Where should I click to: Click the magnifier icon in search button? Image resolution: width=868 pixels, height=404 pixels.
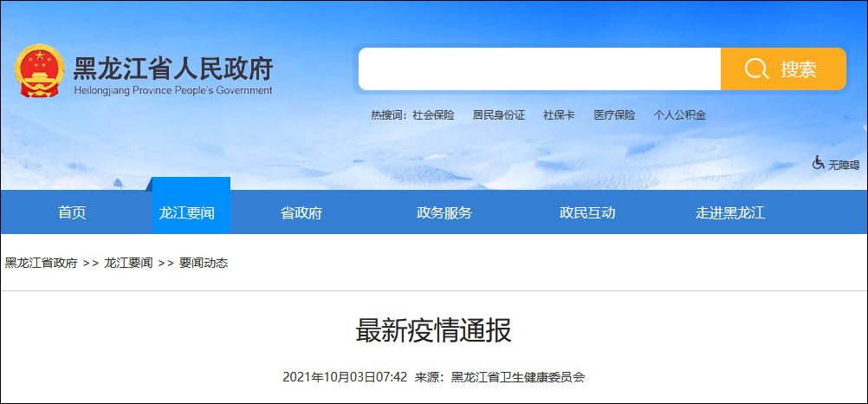756,69
